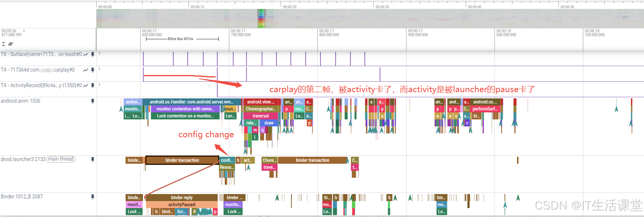Click the 00:00:17 700 000 000 ruler mark
This screenshot has width=644, height=217.
241,33
